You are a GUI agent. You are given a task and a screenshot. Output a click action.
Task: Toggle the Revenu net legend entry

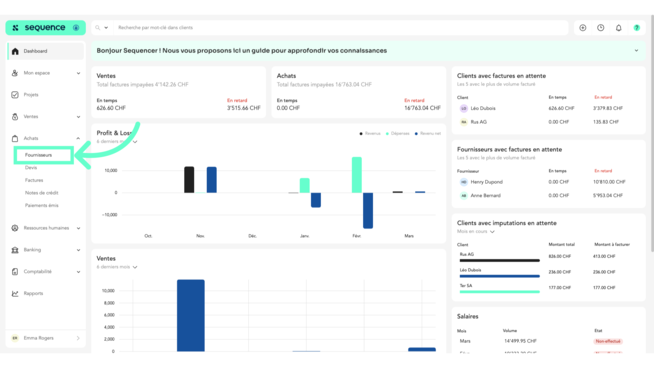click(x=428, y=134)
